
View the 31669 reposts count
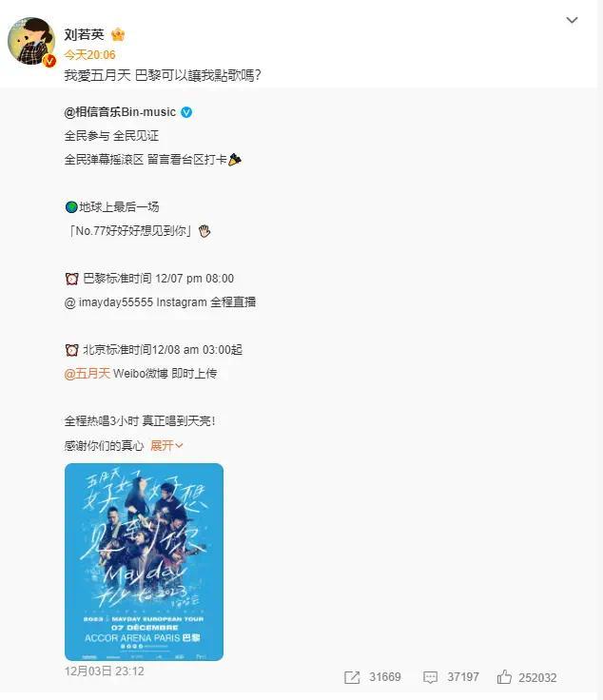click(385, 677)
